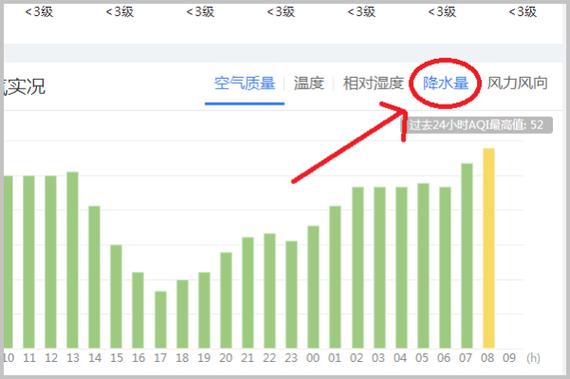Click the bar for hour 13

point(72,260)
